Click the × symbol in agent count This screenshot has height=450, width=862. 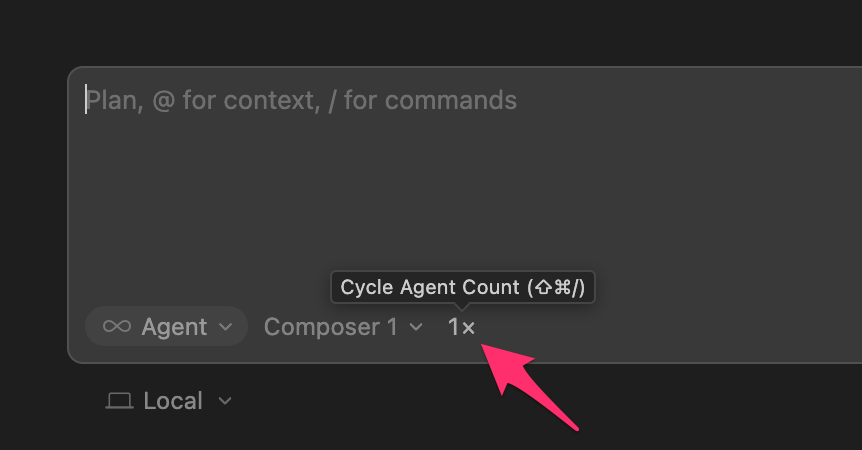[469, 328]
